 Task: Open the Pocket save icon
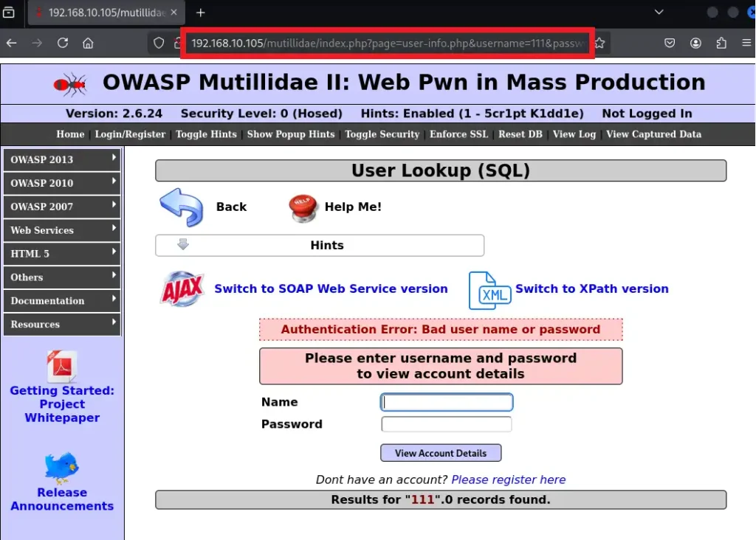pos(670,43)
